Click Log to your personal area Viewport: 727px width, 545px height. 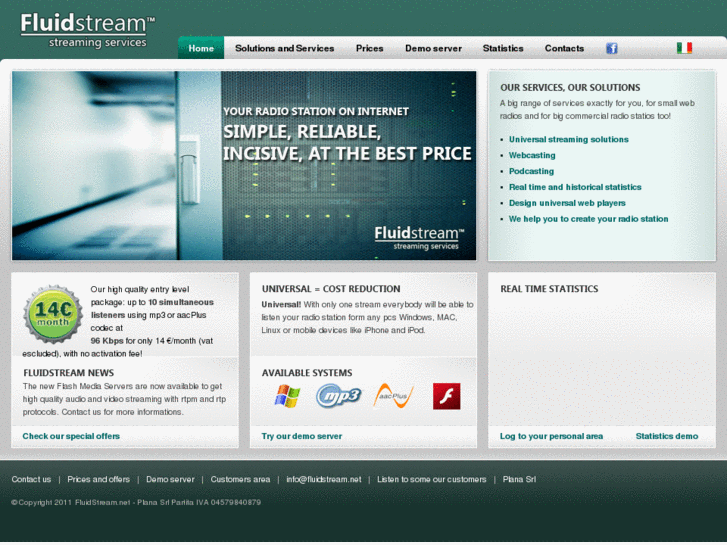[551, 436]
